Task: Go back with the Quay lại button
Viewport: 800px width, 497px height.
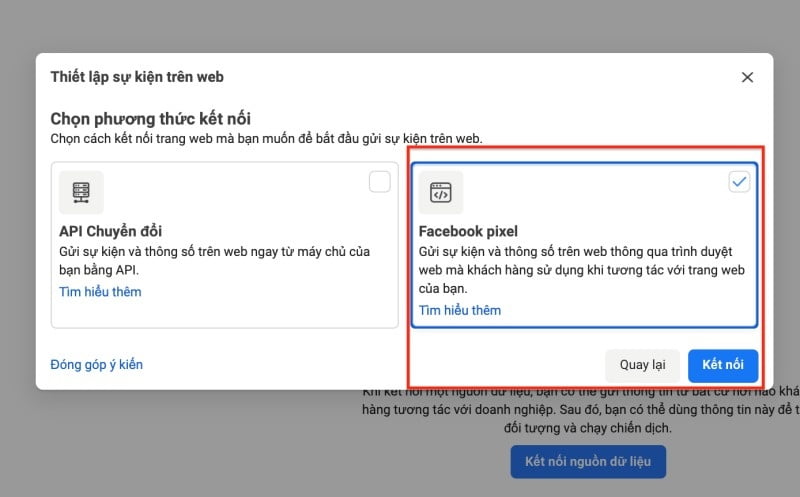Action: coord(642,365)
